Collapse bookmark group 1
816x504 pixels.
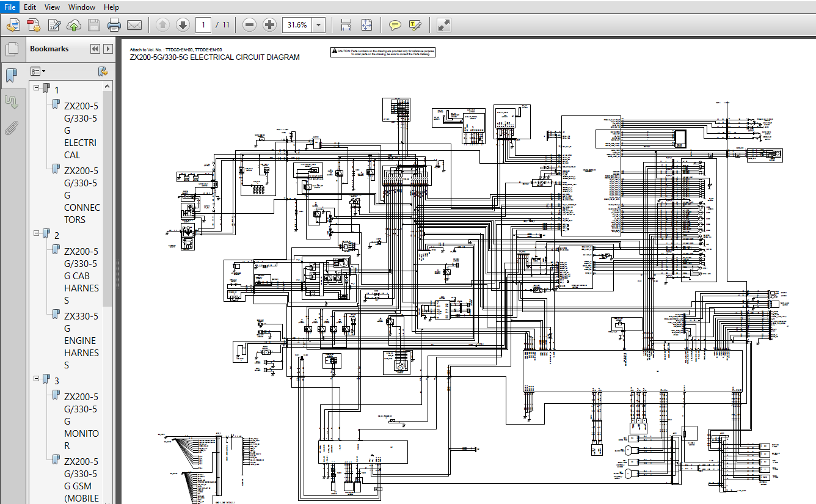click(37, 88)
